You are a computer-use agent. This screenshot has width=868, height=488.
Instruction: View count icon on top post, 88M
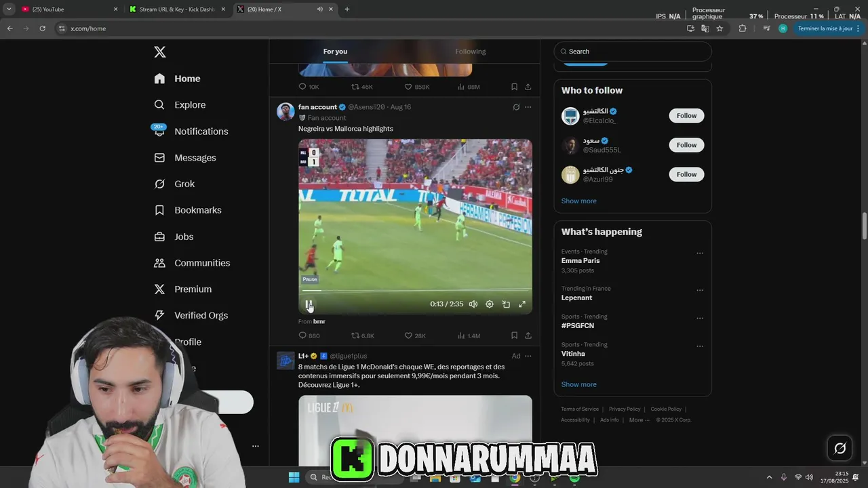[469, 87]
